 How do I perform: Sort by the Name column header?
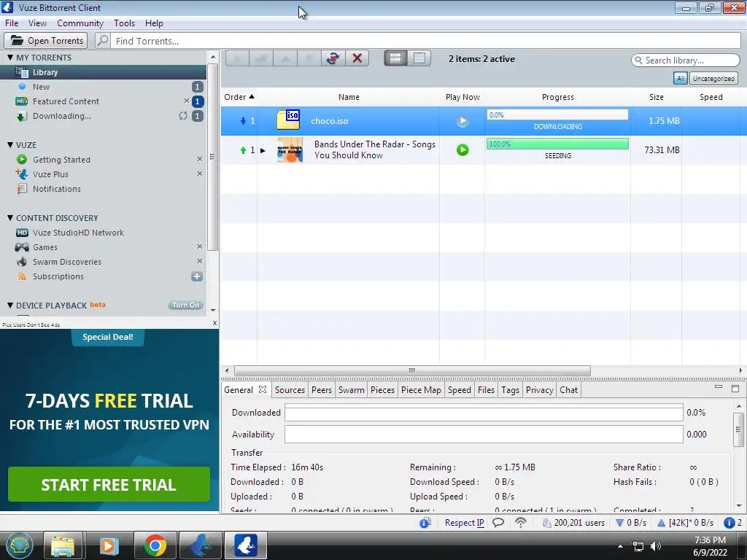(349, 97)
